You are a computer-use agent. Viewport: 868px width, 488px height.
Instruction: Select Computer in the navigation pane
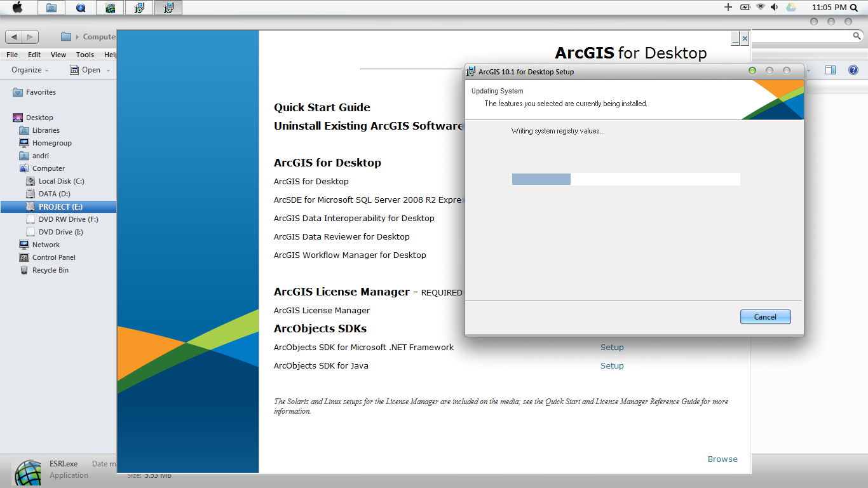tap(48, 168)
